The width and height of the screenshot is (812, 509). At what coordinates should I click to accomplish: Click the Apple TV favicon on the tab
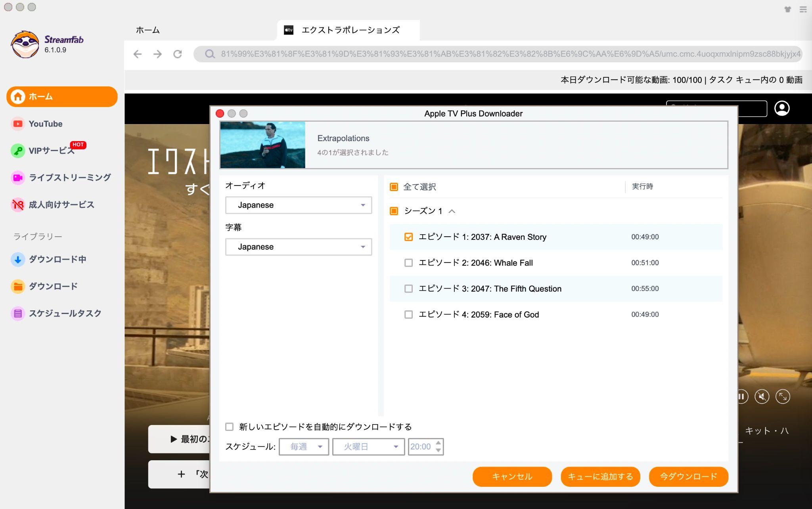click(x=289, y=30)
